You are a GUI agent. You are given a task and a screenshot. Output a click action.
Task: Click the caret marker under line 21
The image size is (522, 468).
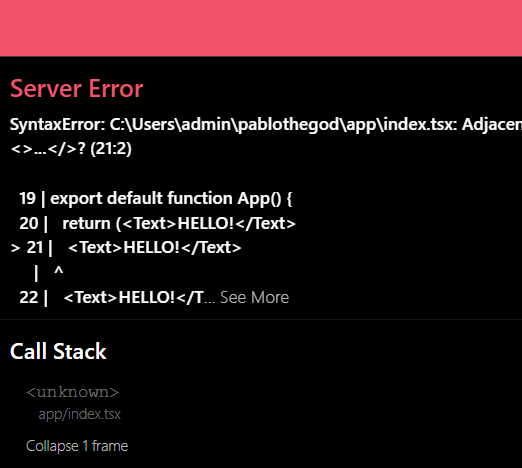(59, 271)
